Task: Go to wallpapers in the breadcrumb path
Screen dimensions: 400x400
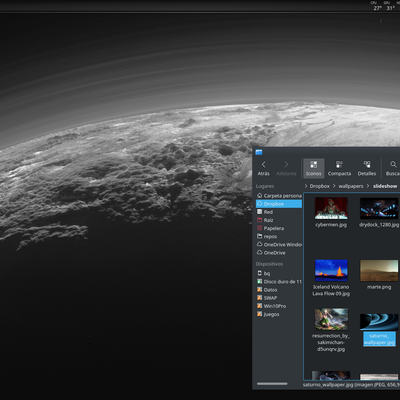Action: coord(351,186)
